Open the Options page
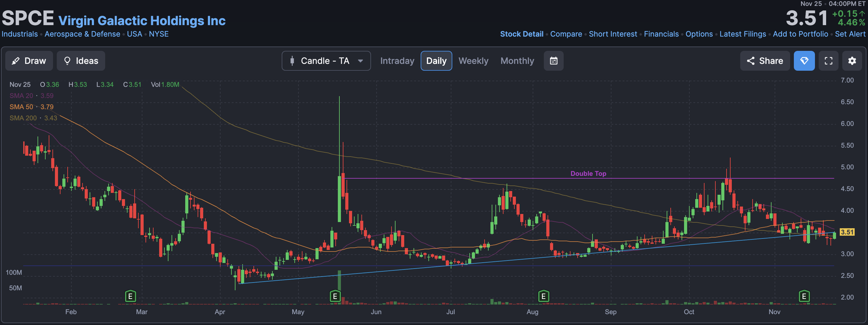This screenshot has width=868, height=325. [699, 34]
